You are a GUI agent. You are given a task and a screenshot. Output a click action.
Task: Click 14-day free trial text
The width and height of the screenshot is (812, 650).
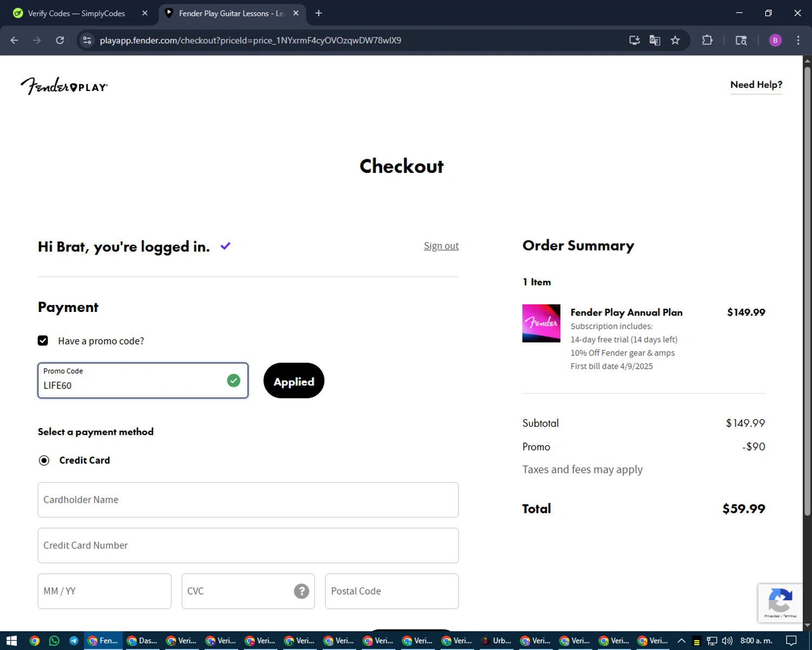(x=624, y=340)
